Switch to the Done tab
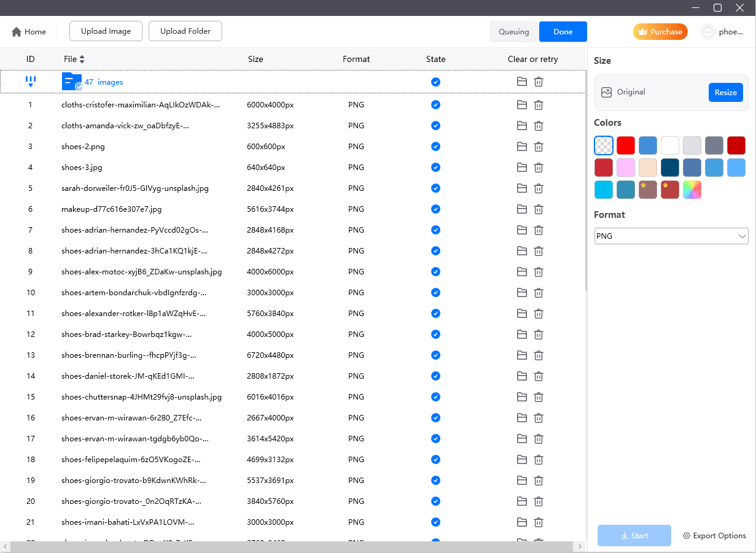 click(563, 32)
